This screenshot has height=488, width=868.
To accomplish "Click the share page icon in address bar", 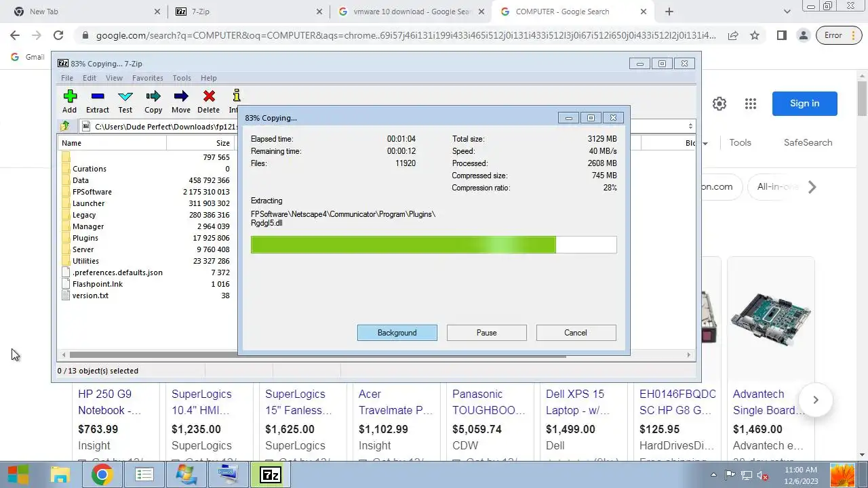I will pyautogui.click(x=733, y=35).
